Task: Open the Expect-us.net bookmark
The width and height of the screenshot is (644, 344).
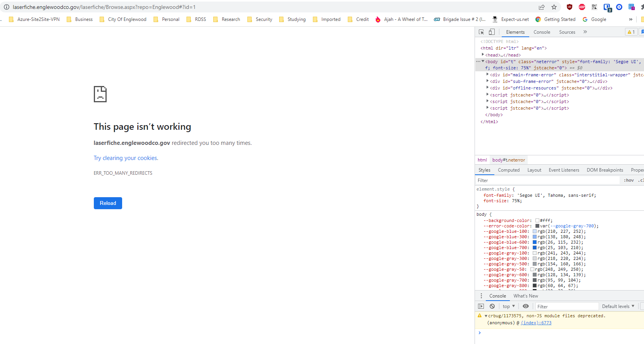Action: click(x=511, y=19)
